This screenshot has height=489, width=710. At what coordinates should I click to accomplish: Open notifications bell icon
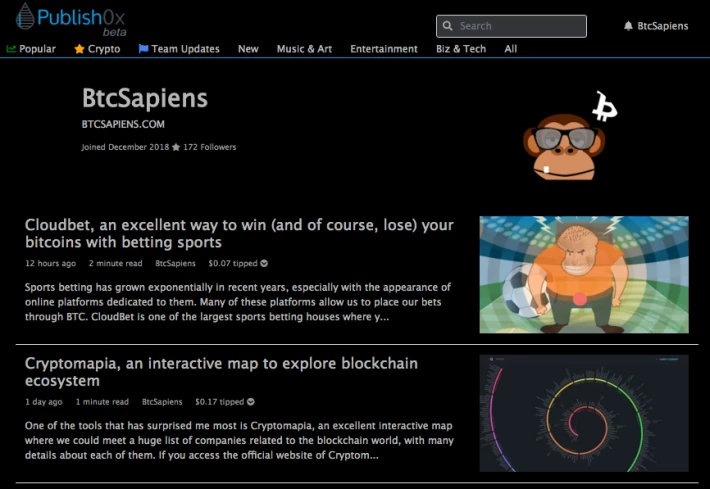pyautogui.click(x=628, y=26)
